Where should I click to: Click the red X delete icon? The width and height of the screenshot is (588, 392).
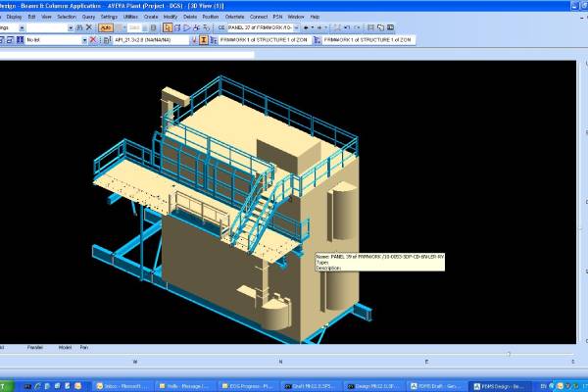(93, 40)
